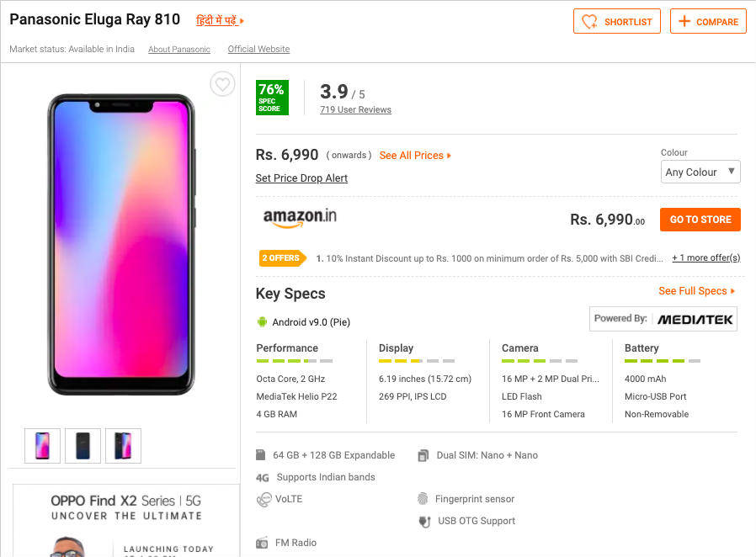This screenshot has height=557, width=756.
Task: Show the +1 more offer(s) link
Action: point(705,258)
